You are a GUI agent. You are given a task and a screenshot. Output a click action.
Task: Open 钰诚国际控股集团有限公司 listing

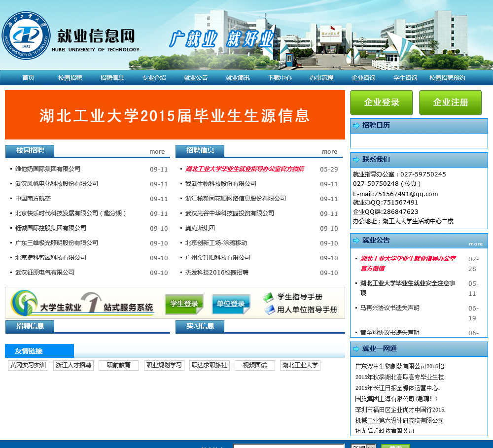point(51,228)
